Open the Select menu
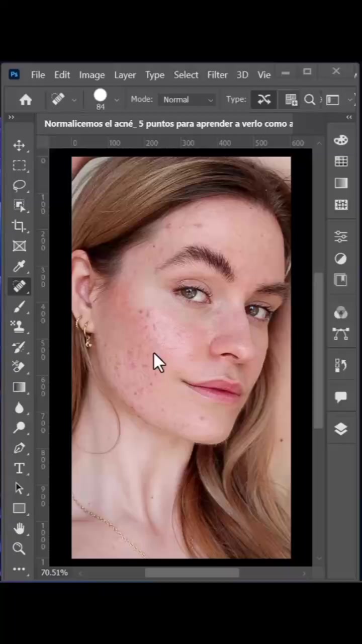Viewport: 362px width, 644px height. 186,74
